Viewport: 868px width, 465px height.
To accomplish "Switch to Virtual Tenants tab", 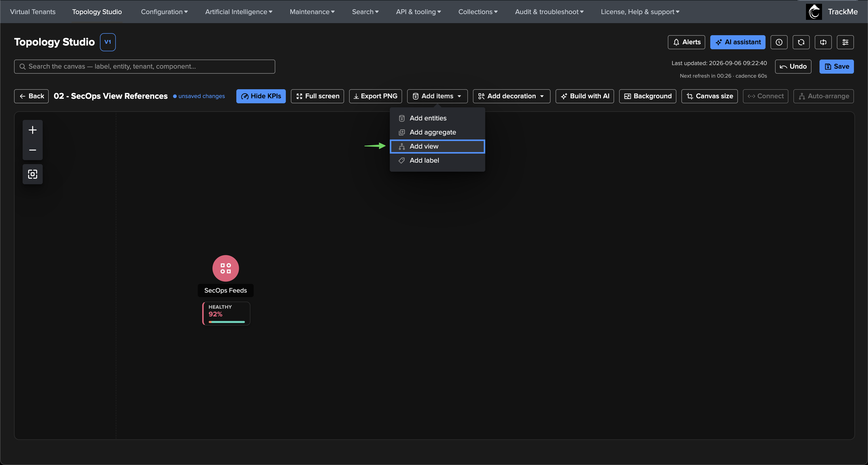I will point(33,12).
